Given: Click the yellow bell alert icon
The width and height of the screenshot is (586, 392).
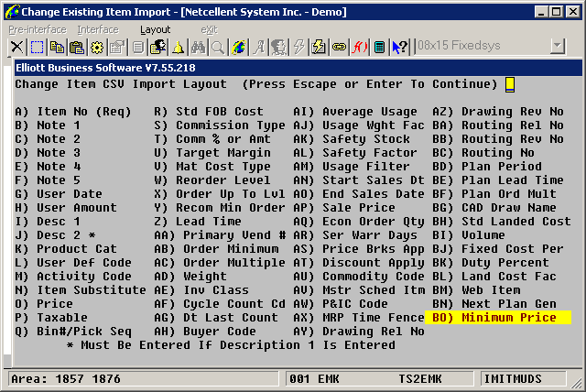Looking at the screenshot, I should click(178, 47).
